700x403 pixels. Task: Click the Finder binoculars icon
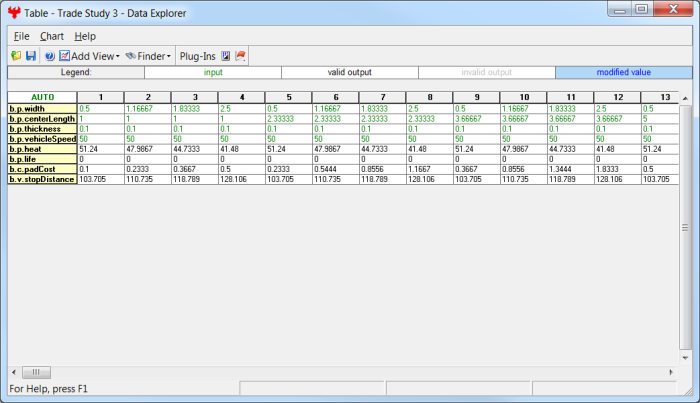coord(130,56)
